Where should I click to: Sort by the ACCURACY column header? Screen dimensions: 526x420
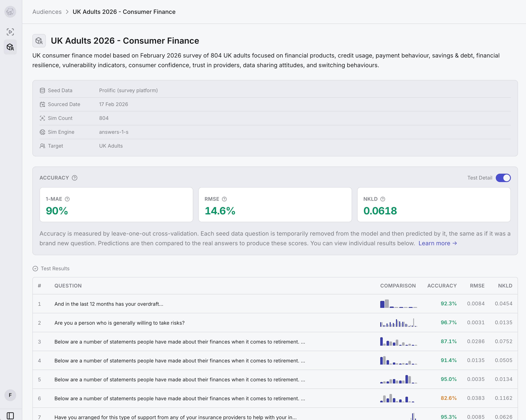442,286
